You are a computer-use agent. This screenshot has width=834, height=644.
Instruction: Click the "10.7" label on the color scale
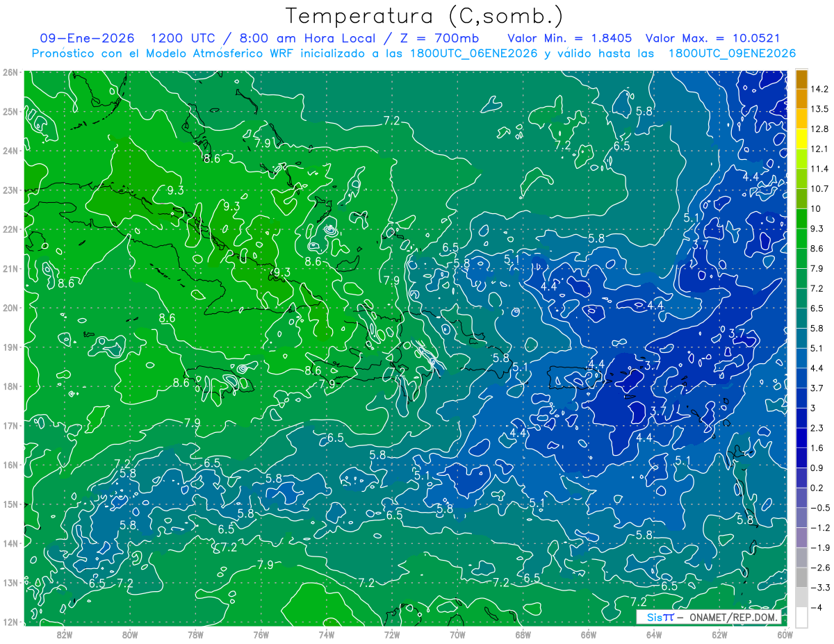(819, 189)
